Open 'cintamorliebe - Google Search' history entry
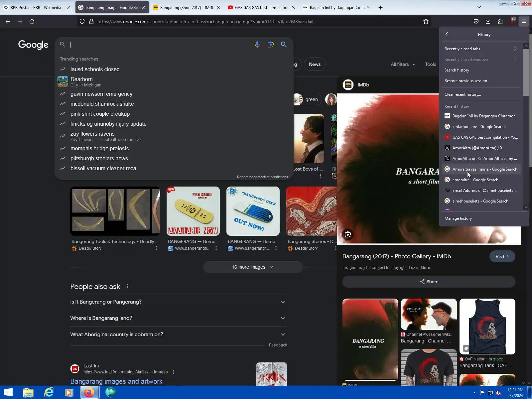This screenshot has height=399, width=532. (x=481, y=127)
